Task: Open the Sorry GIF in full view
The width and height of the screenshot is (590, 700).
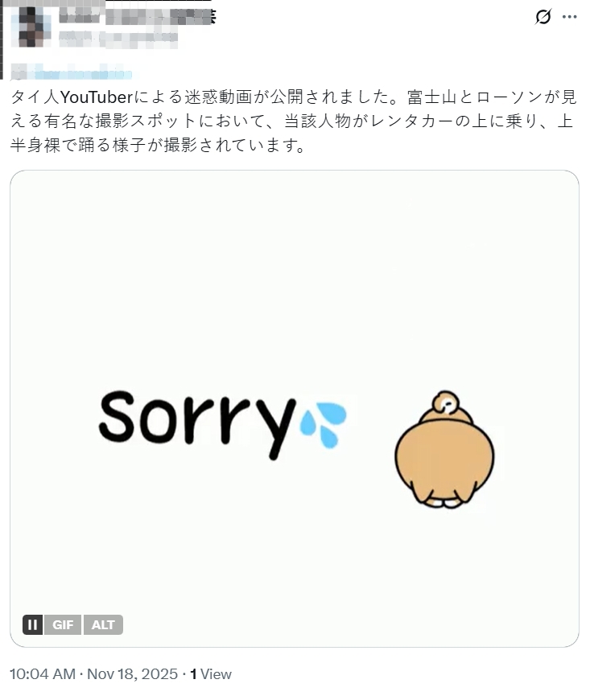Action: 295,409
